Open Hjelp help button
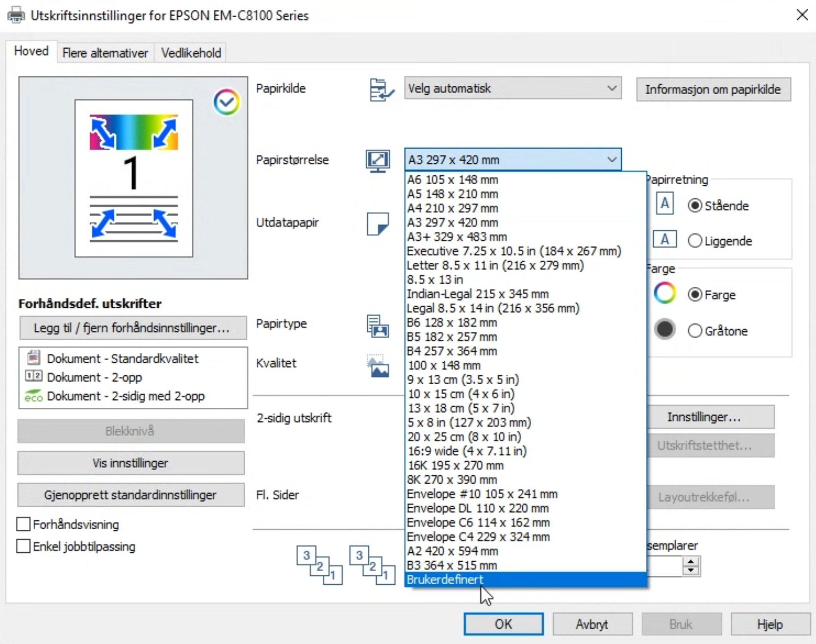 pos(770,624)
